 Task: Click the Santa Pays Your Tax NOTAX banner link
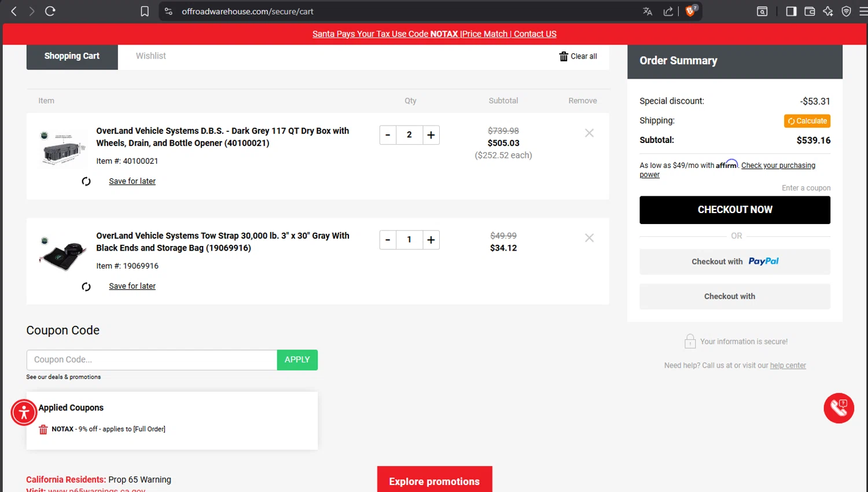pos(385,34)
